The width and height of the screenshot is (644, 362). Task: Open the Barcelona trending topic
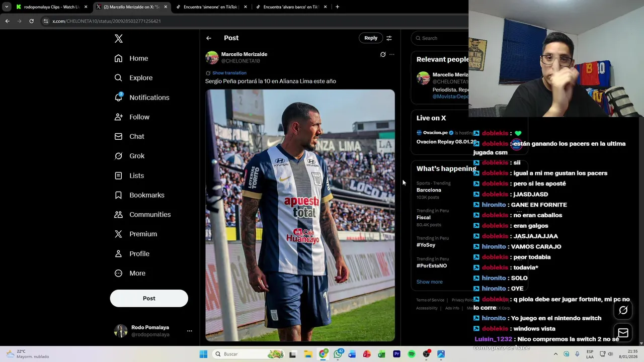429,190
